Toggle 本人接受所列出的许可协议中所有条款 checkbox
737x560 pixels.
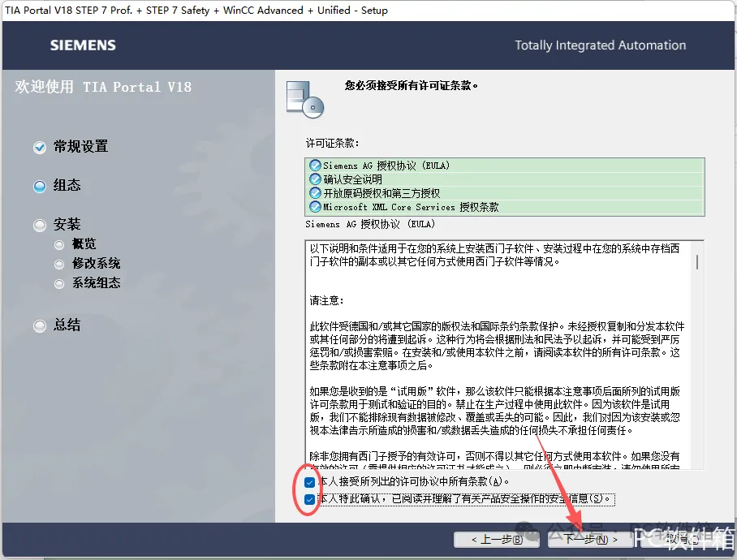[x=309, y=482]
